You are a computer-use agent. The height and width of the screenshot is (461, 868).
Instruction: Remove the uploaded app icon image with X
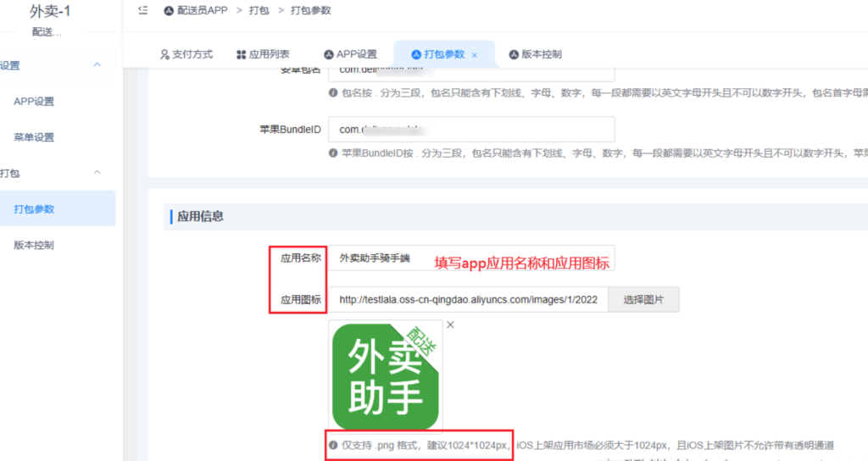(x=450, y=325)
